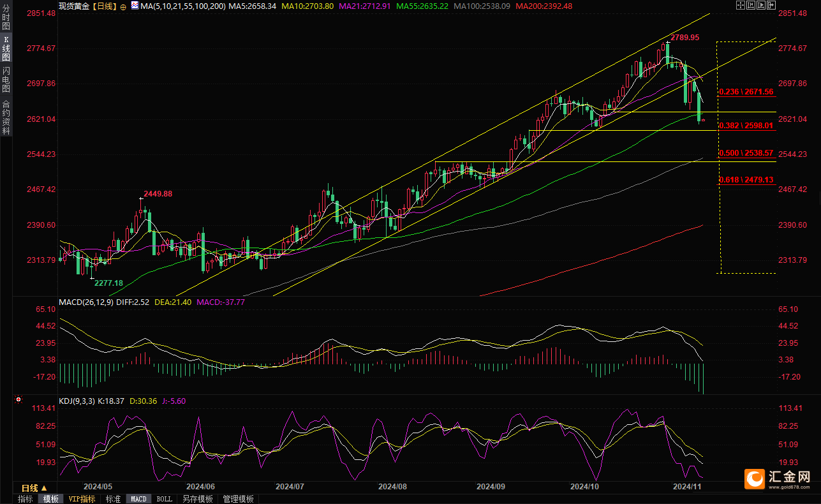Click the MA100:2538.09 value
Image resolution: width=821 pixels, height=504 pixels.
[483, 6]
